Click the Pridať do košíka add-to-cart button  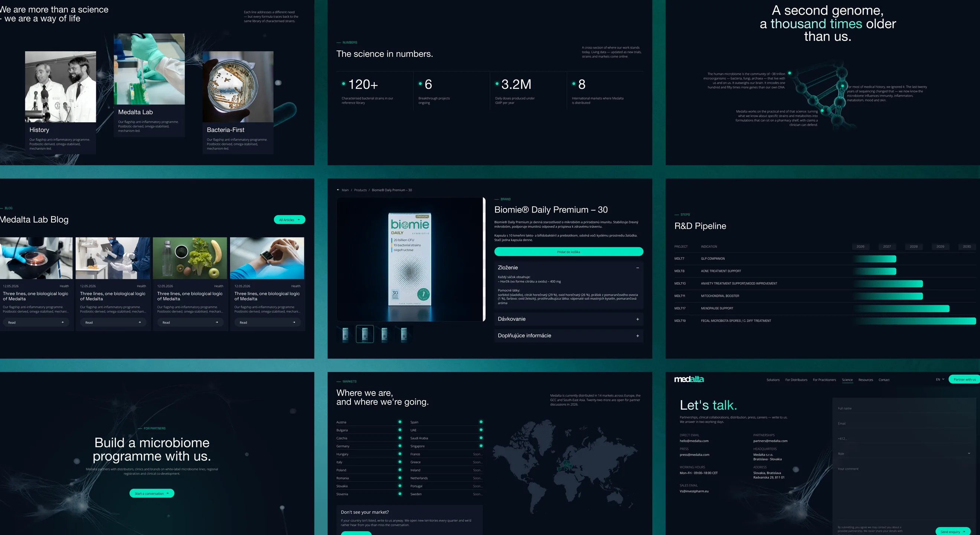coord(568,252)
